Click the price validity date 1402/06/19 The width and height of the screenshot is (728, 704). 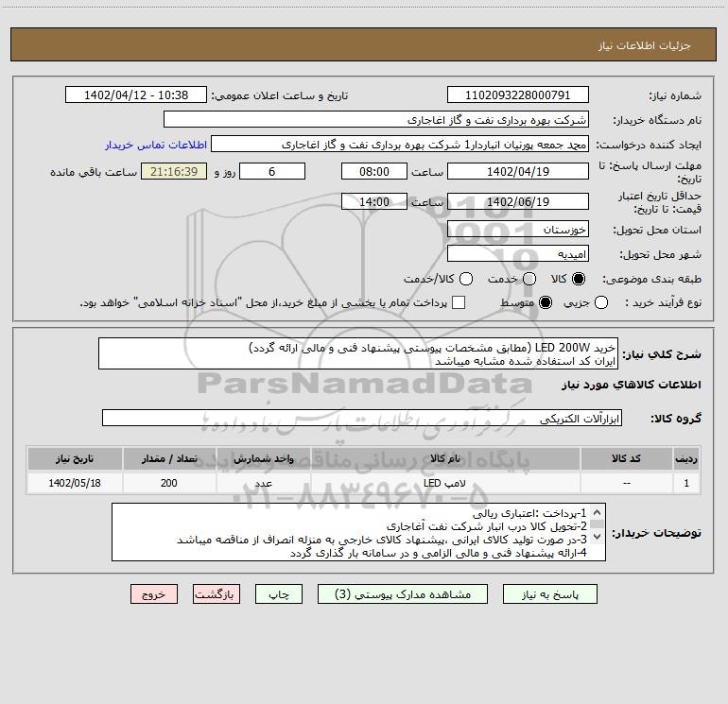[x=518, y=201]
